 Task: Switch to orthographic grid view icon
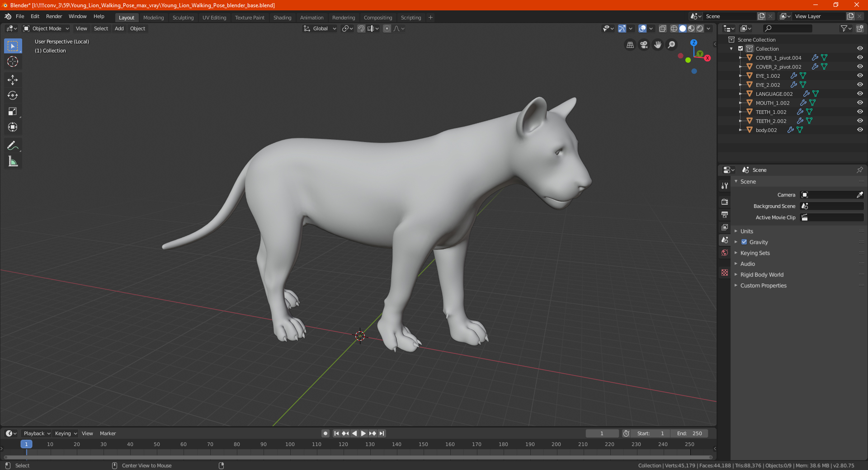(630, 45)
